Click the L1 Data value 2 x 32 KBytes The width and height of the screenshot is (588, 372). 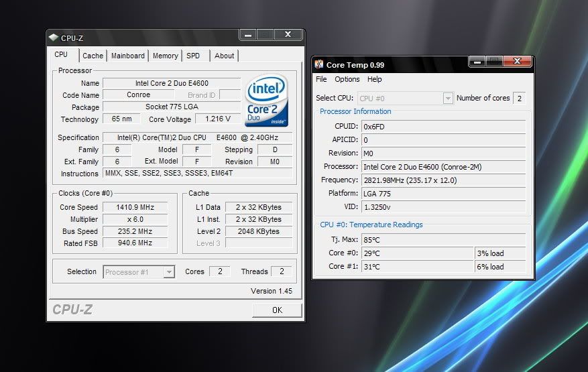[259, 207]
